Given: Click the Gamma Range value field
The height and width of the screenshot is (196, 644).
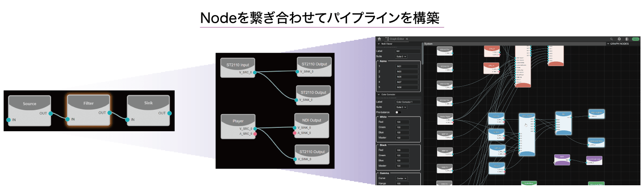Looking at the screenshot, I should (x=402, y=183).
